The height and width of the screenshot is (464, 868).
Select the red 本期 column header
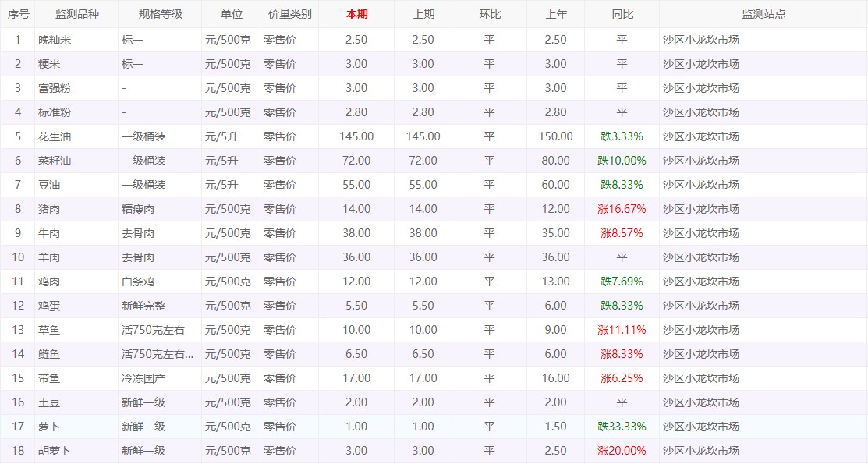356,14
